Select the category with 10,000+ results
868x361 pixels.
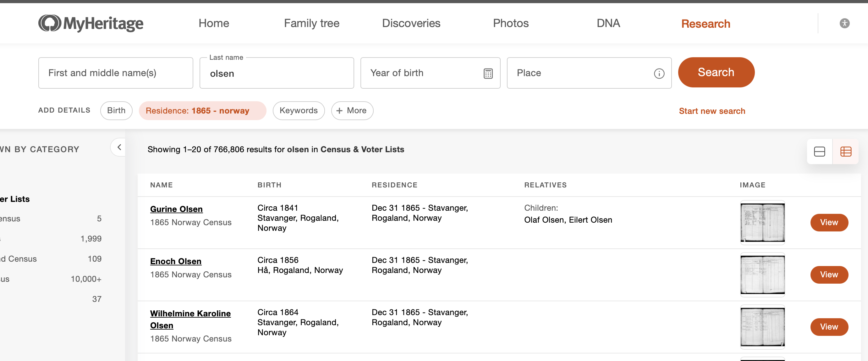[x=51, y=279]
